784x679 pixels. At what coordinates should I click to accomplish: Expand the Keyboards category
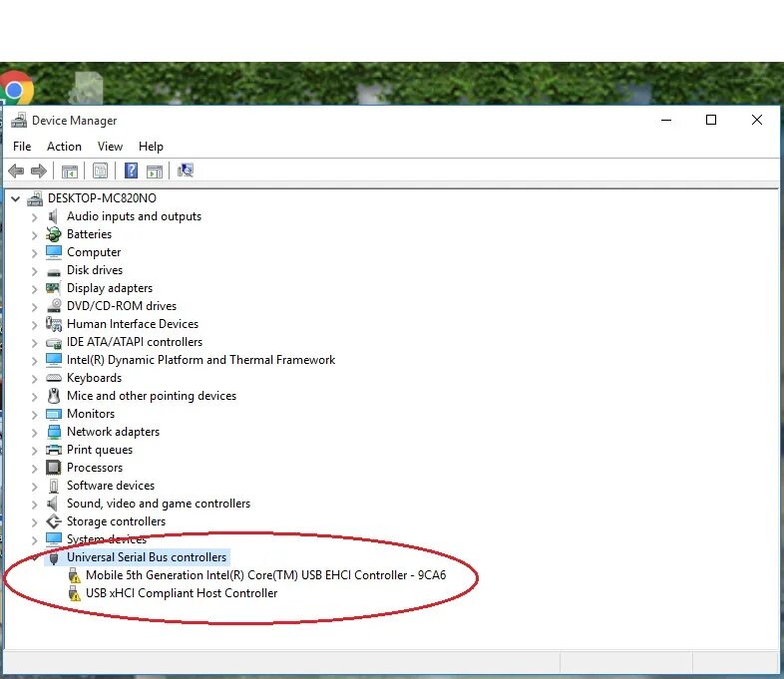34,379
